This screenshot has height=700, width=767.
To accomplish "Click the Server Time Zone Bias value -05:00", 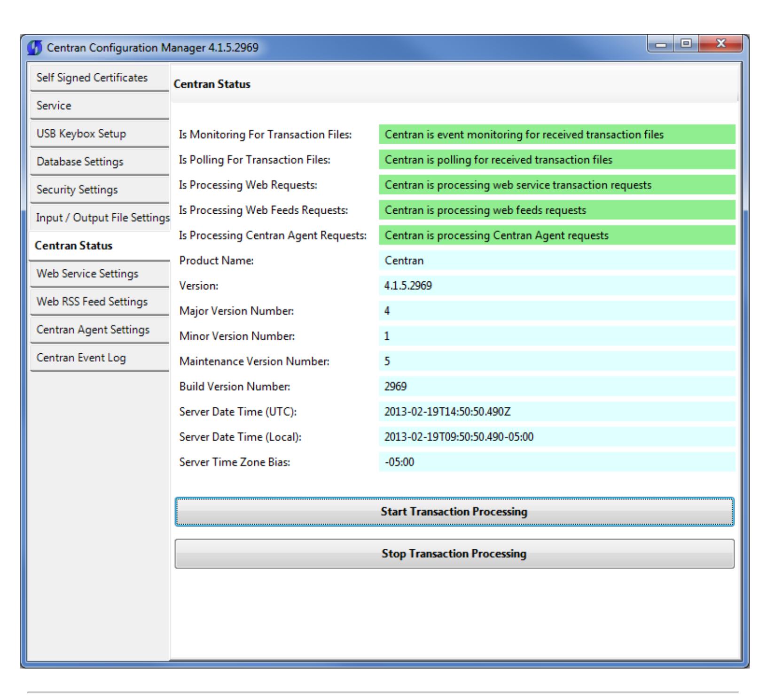I will [x=557, y=462].
